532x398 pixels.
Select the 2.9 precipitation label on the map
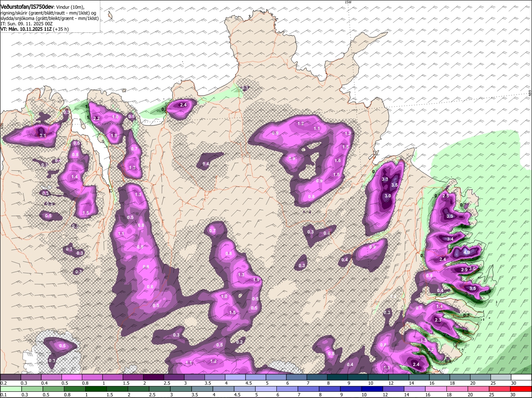pyautogui.click(x=464, y=270)
